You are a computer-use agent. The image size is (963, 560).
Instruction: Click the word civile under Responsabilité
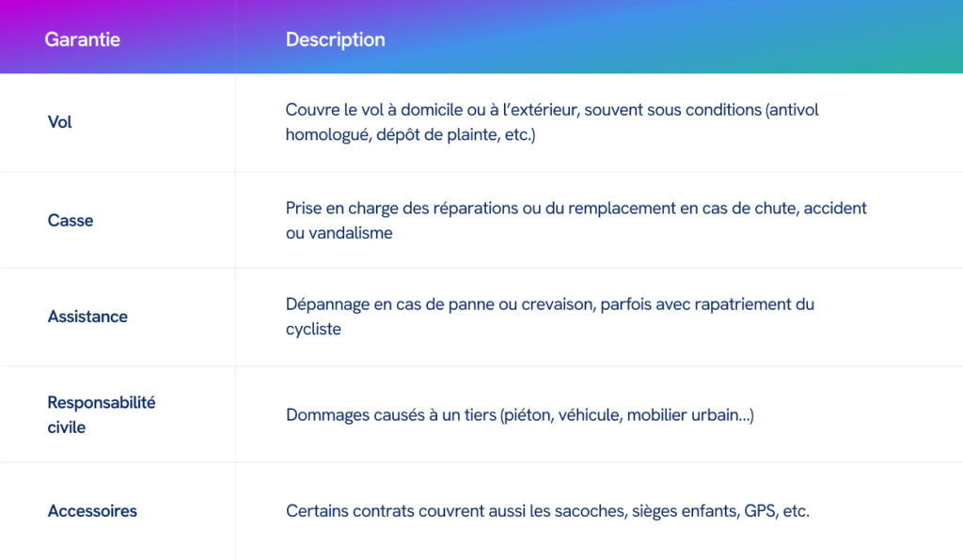point(67,428)
